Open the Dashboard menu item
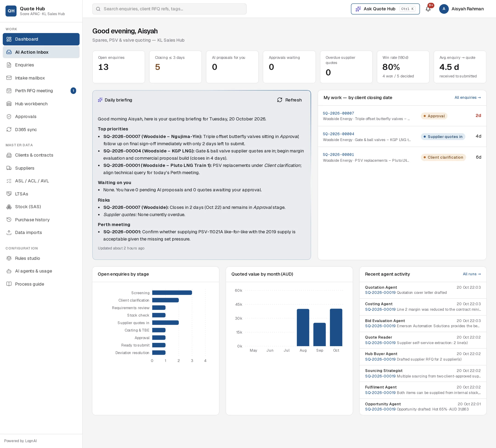The height and width of the screenshot is (448, 496). click(41, 39)
